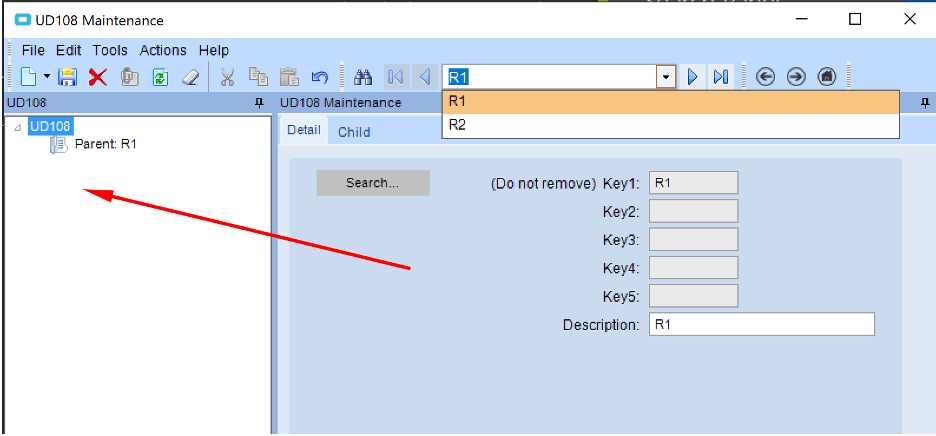Viewport: 936px width, 436px height.
Task: Click the Undo arrow icon
Action: point(319,77)
